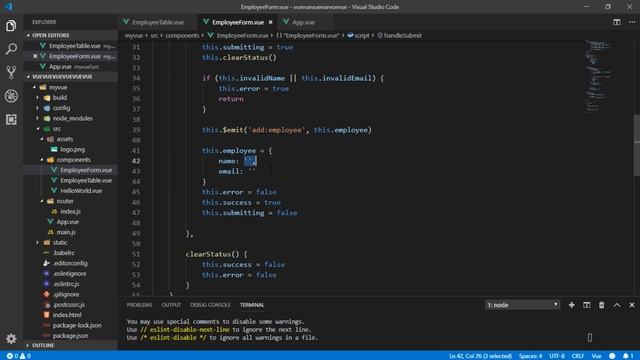This screenshot has height=360, width=640.
Task: Expand the static folder
Action: (60, 242)
